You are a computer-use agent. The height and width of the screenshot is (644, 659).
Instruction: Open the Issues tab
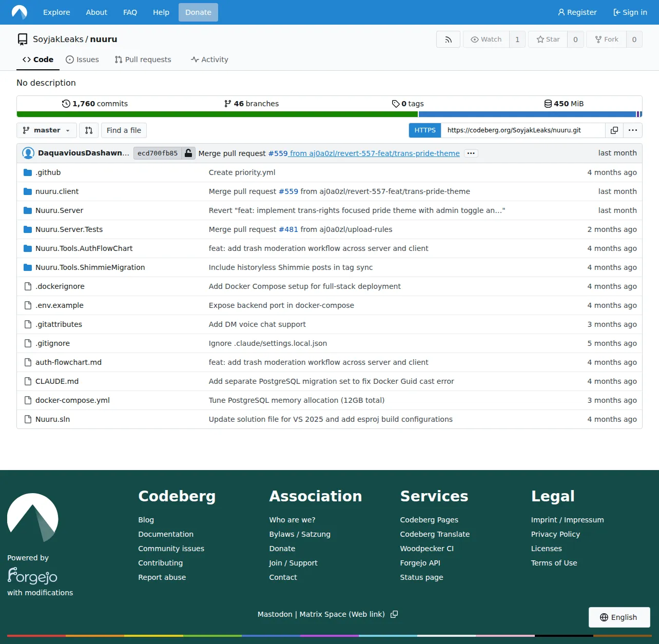82,60
